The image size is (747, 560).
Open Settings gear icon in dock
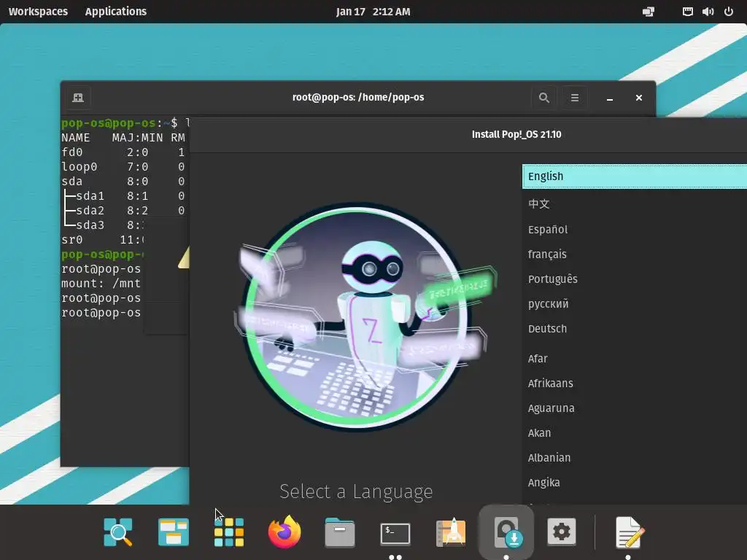[562, 532]
